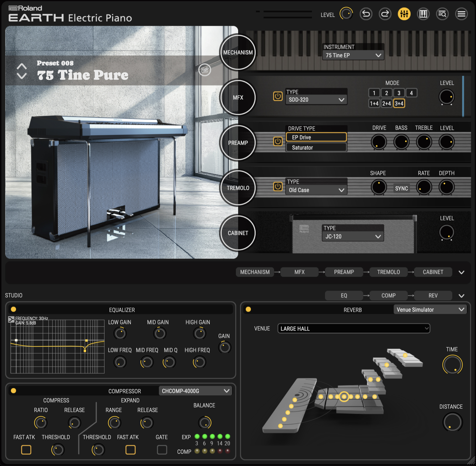Click the redo arrow icon
The image size is (476, 466).
[x=385, y=14]
